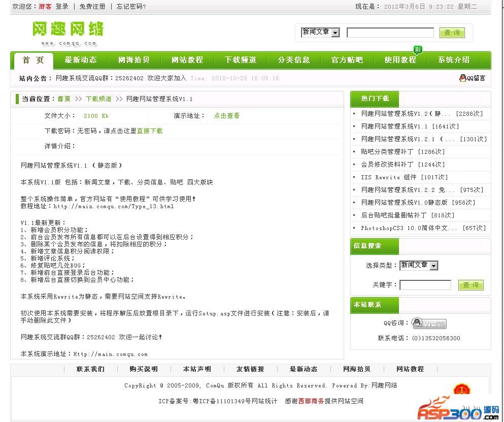The width and height of the screenshot is (504, 422).
Task: Click the 首页 breadcrumb link
Action: click(63, 99)
